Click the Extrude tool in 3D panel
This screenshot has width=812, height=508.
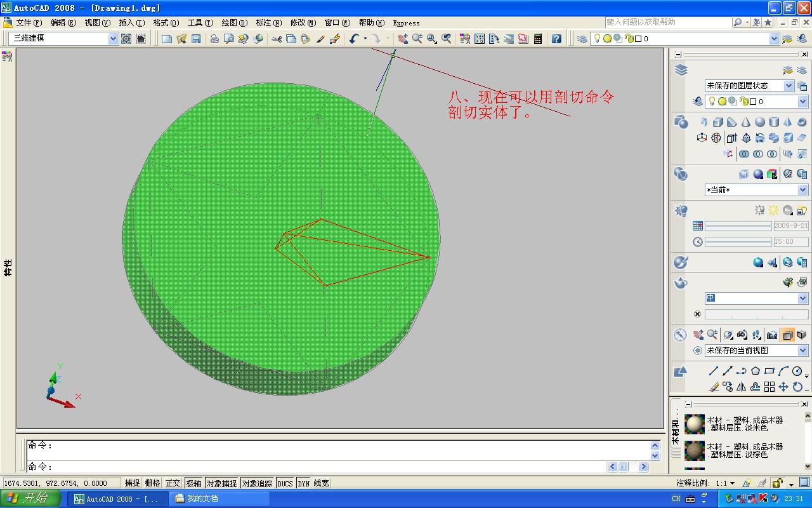coord(731,138)
